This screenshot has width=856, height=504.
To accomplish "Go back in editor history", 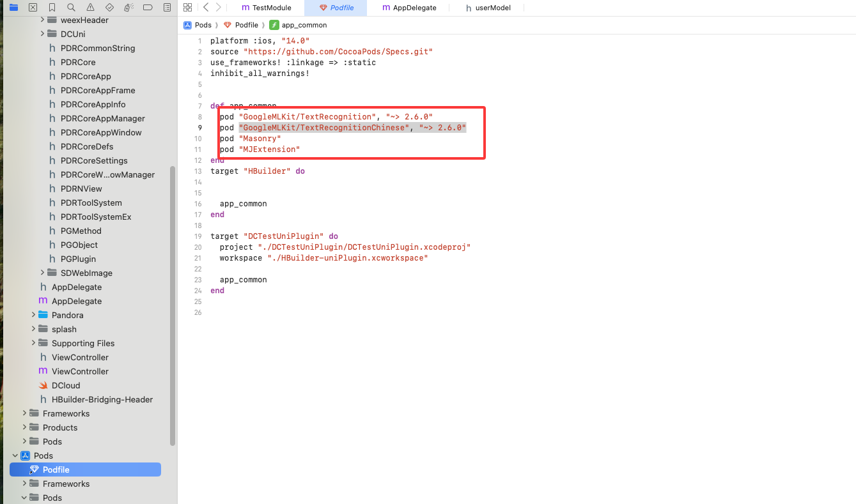I will tap(205, 8).
